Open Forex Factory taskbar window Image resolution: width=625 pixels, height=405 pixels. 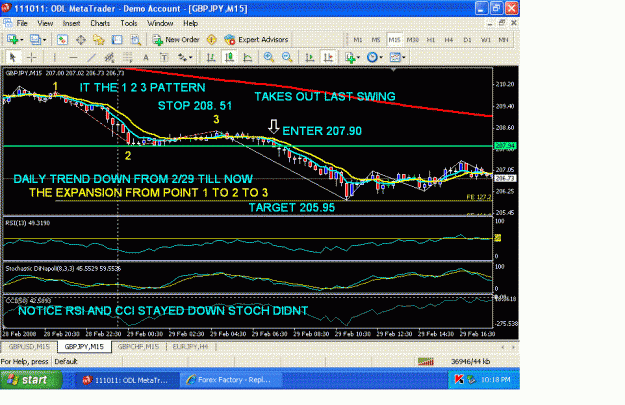tap(231, 380)
